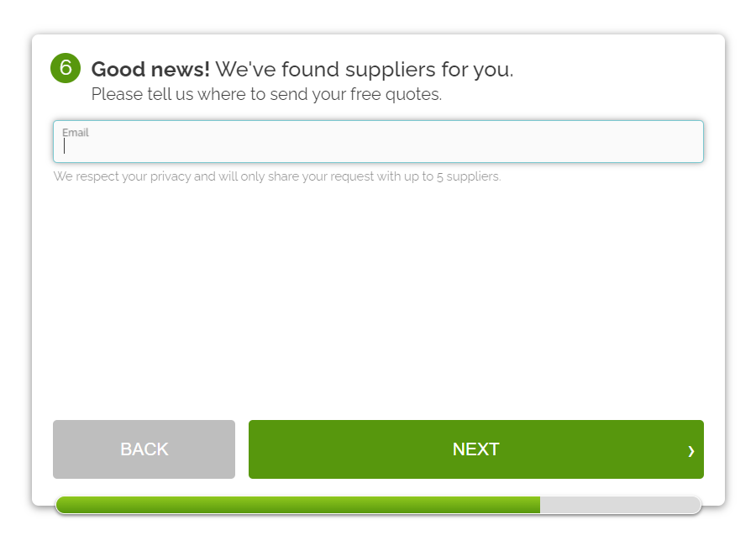Screen dimensions: 756x546
Task: Click the bold "Good news!" heading
Action: click(x=150, y=69)
